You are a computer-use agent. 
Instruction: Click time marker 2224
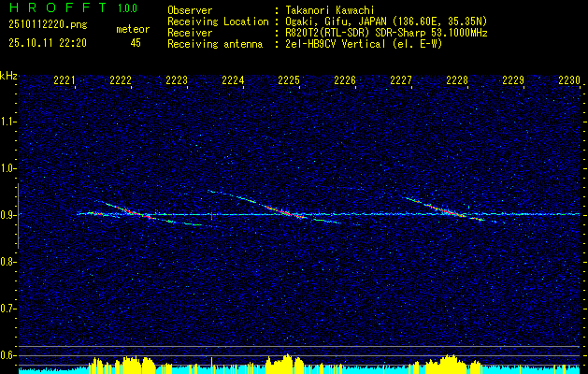coord(233,80)
